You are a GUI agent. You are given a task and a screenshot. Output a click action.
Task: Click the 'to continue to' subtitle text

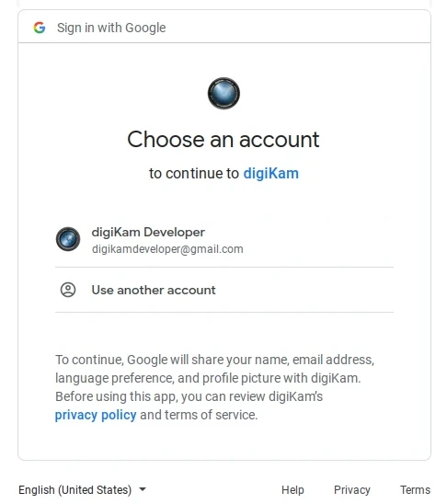pos(194,174)
